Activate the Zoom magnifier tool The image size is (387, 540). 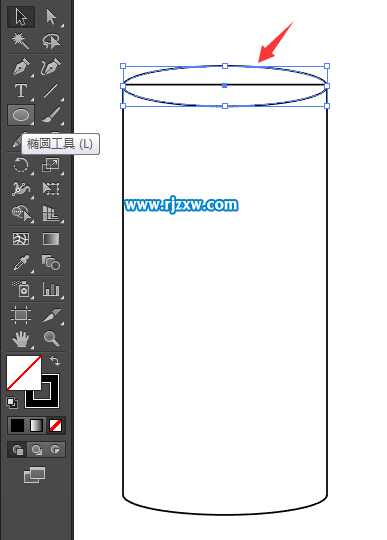51,339
